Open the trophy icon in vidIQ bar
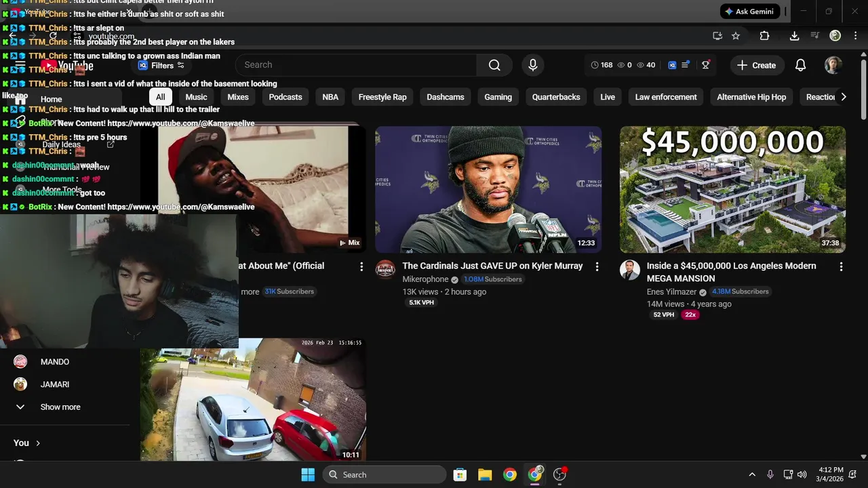Viewport: 868px width, 488px height. [x=706, y=65]
